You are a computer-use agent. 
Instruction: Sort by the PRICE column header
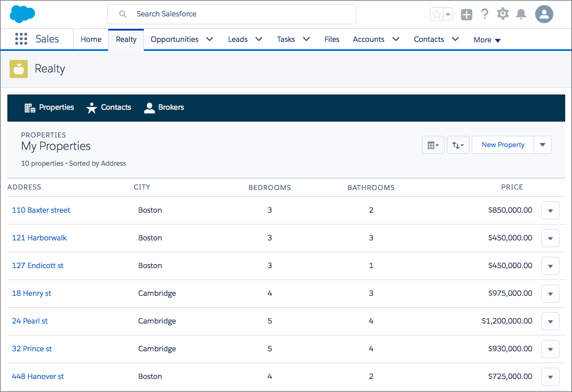pyautogui.click(x=512, y=187)
